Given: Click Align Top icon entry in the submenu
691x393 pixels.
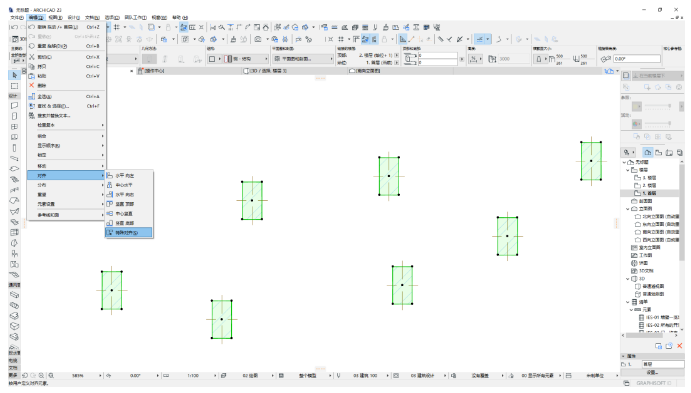Looking at the screenshot, I should (129, 204).
